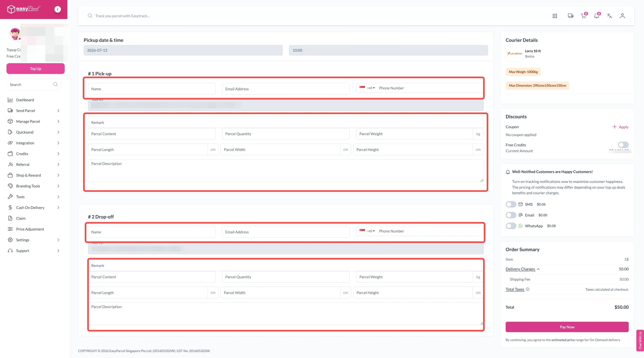644x358 pixels.
Task: Collapse the sidebar with the arrow button
Action: [58, 9]
